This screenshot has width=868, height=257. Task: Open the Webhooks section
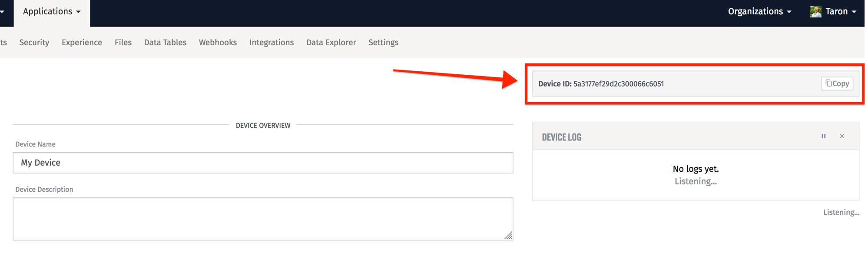[x=218, y=43]
